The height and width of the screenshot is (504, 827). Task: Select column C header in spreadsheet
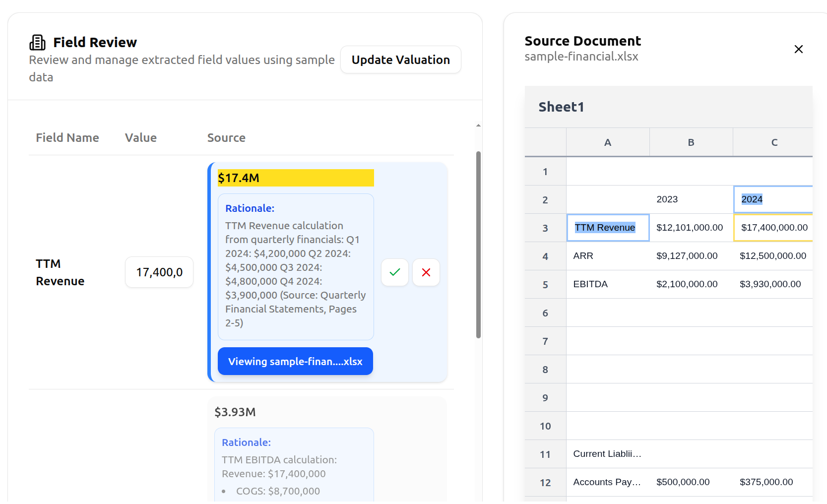point(773,142)
